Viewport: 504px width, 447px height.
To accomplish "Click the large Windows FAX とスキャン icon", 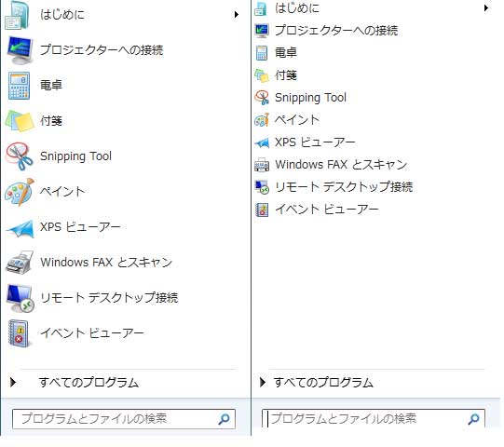I will 20,263.
